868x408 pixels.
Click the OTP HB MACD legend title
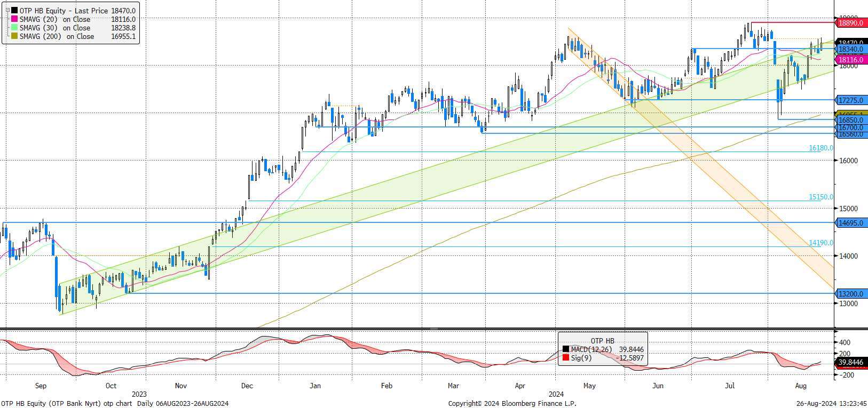coord(602,341)
